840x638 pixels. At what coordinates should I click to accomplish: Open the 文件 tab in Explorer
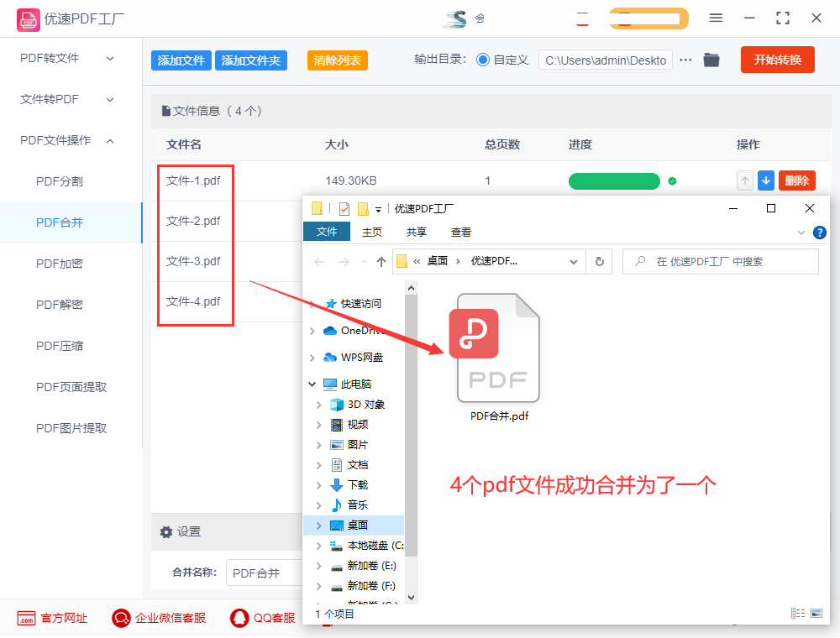(x=327, y=232)
